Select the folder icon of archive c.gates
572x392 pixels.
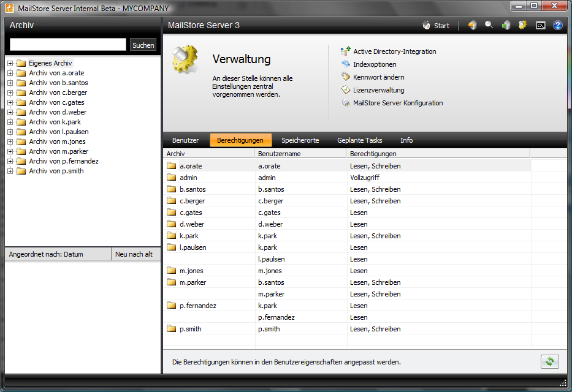(x=172, y=213)
